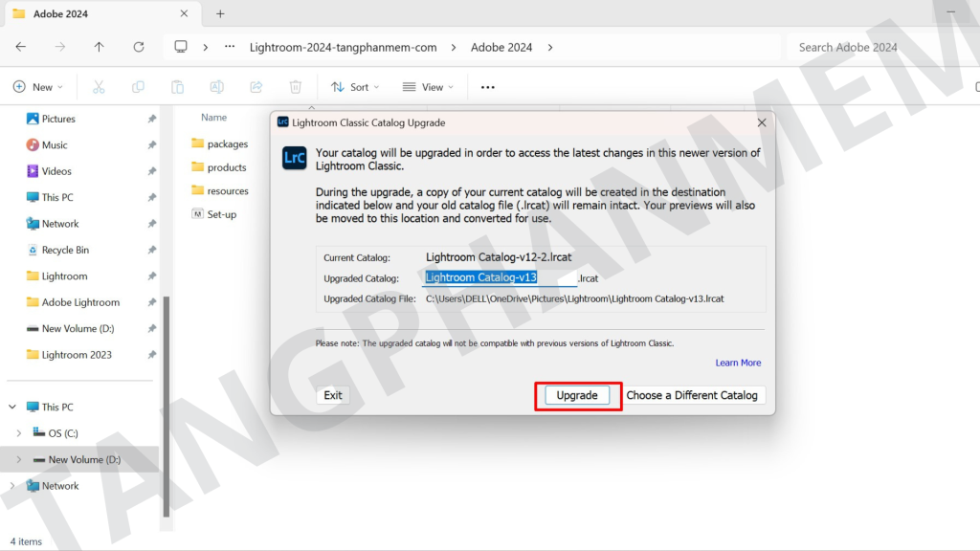Go up one folder with Up arrow
The height and width of the screenshot is (551, 980).
(x=100, y=47)
